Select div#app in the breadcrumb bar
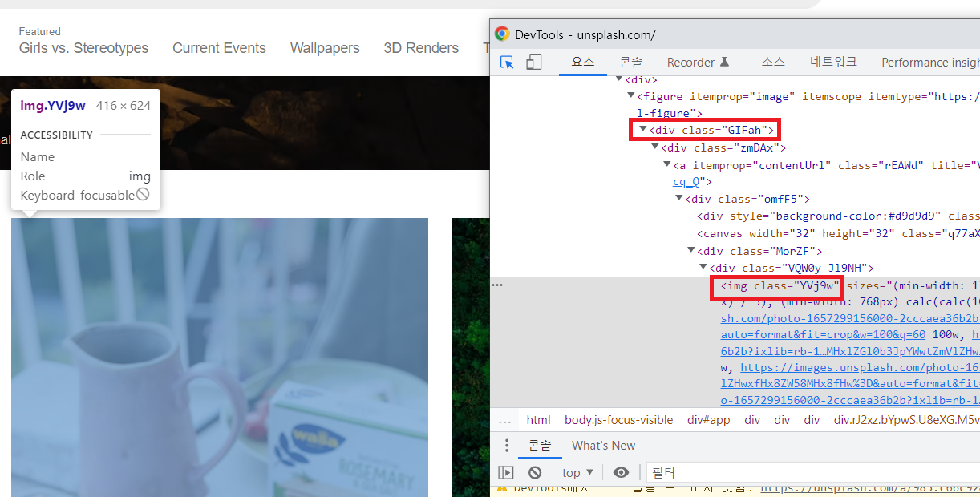Screen dimensions: 980x497 point(709,421)
